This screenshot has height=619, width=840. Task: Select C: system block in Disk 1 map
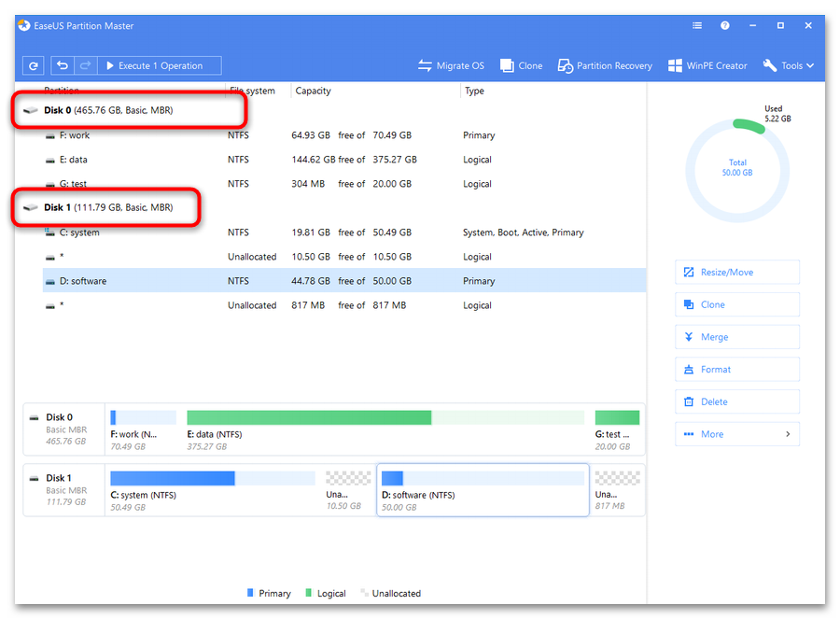[x=213, y=490]
